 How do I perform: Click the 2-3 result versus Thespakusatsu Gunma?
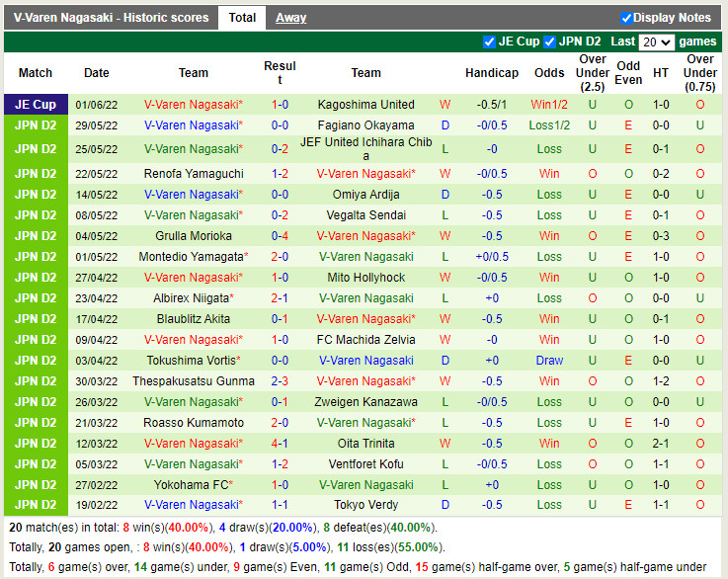280,381
